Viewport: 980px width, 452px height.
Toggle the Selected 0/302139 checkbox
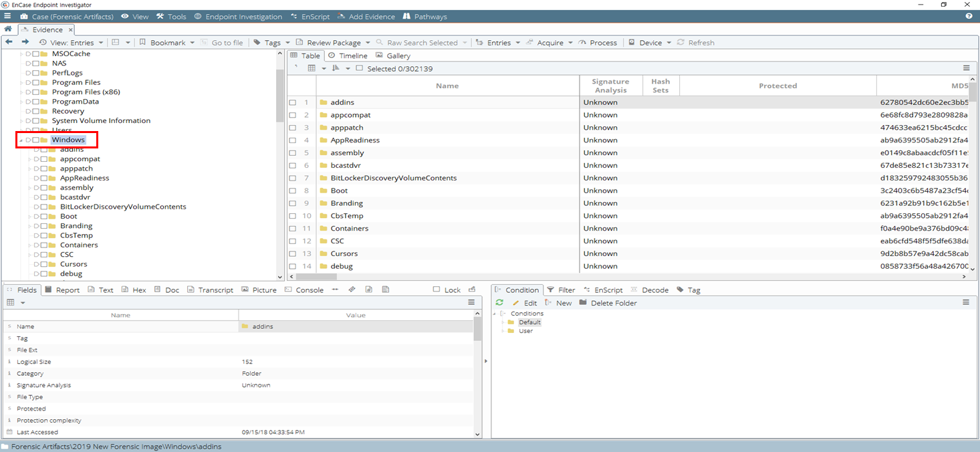click(359, 68)
